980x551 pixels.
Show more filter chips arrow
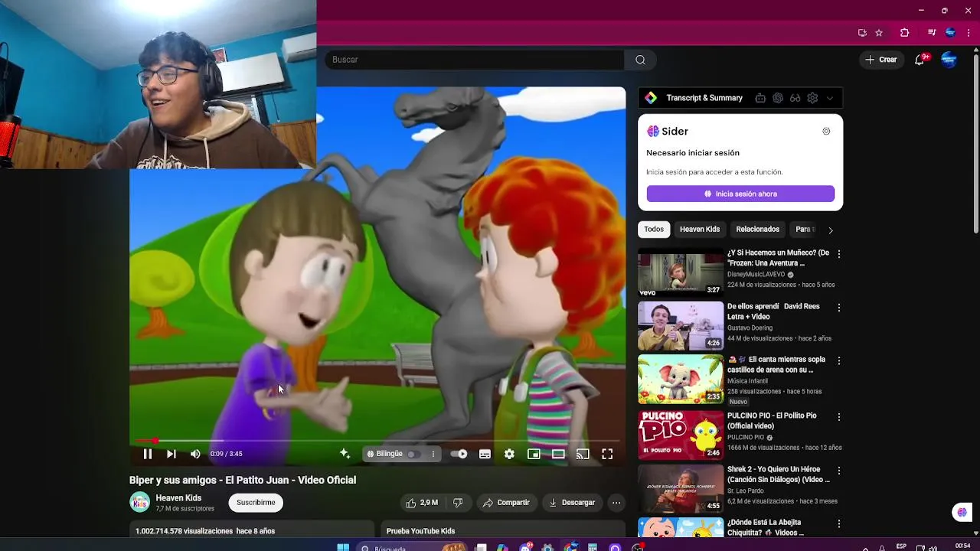tap(831, 230)
